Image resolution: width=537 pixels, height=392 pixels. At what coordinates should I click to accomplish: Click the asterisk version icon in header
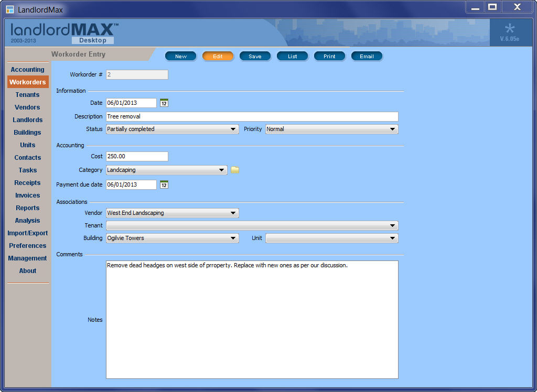click(x=510, y=29)
